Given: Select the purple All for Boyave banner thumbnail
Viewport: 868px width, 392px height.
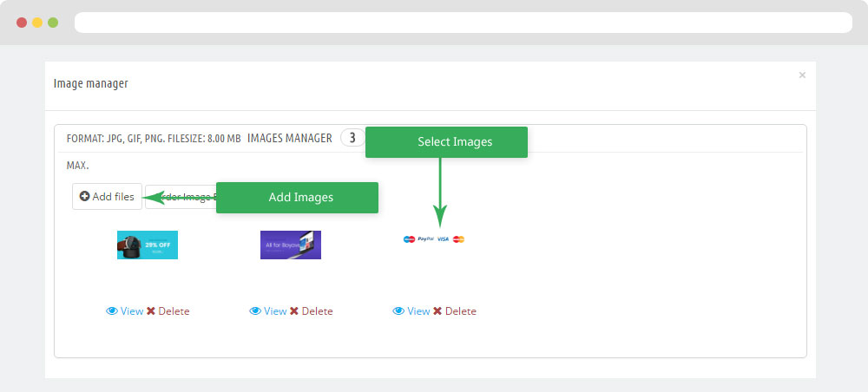Looking at the screenshot, I should coord(291,245).
